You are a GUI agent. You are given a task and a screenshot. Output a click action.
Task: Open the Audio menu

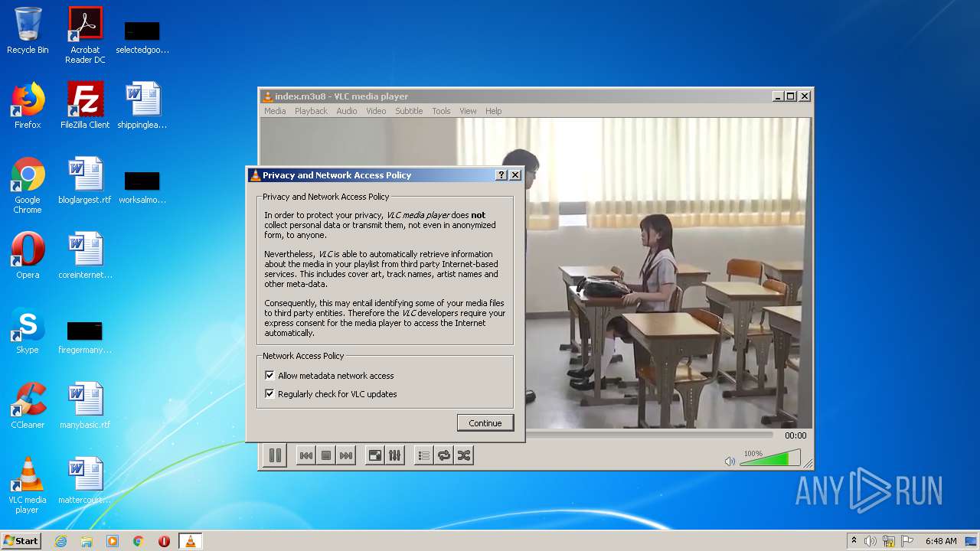tap(347, 111)
